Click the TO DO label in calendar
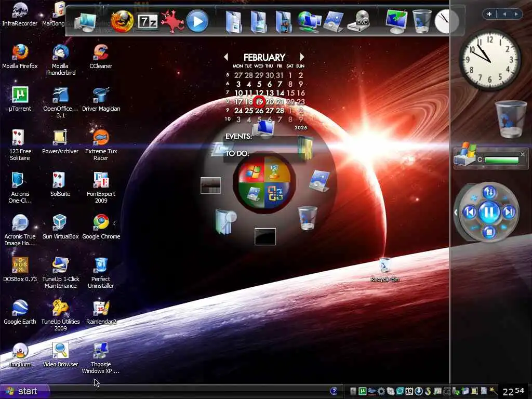The width and height of the screenshot is (532, 399). point(237,153)
